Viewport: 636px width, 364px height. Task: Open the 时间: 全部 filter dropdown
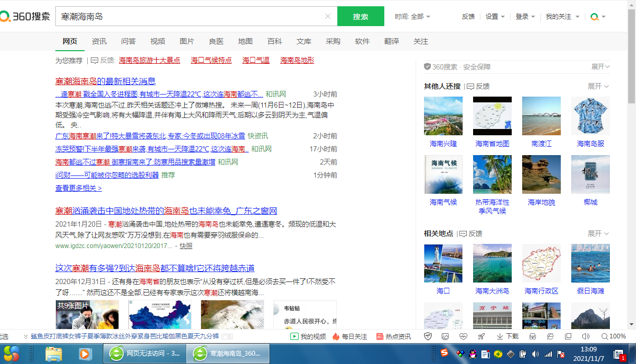[x=413, y=17]
